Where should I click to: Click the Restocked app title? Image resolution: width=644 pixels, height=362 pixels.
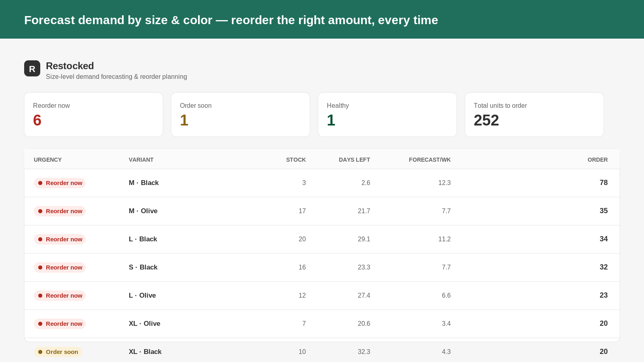pyautogui.click(x=70, y=66)
